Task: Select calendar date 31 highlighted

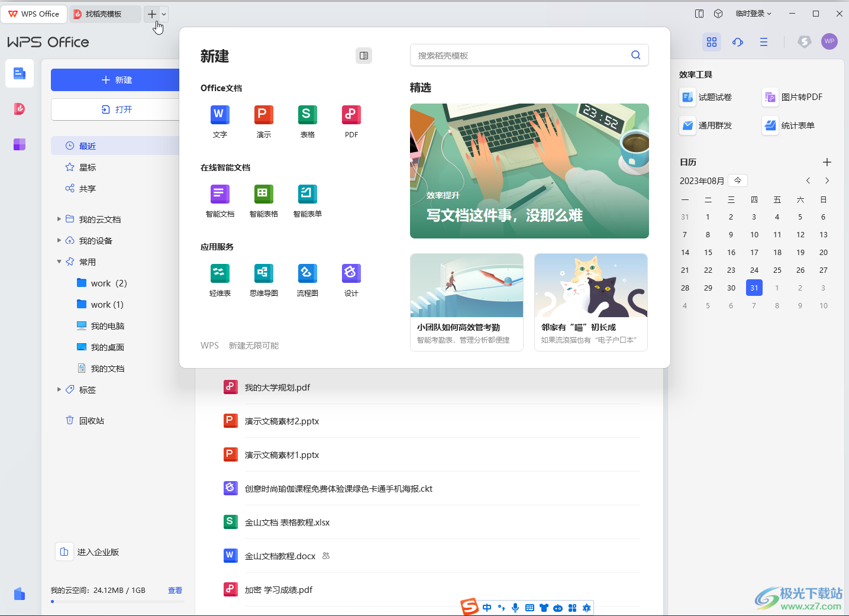Action: [x=754, y=288]
